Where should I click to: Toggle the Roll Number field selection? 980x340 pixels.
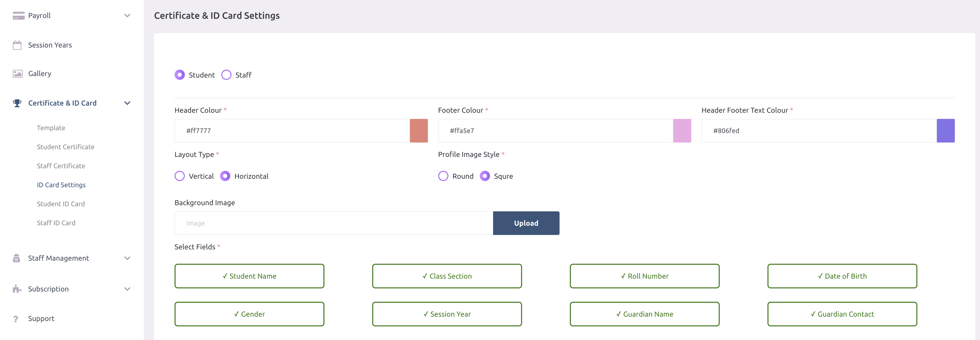[645, 276]
